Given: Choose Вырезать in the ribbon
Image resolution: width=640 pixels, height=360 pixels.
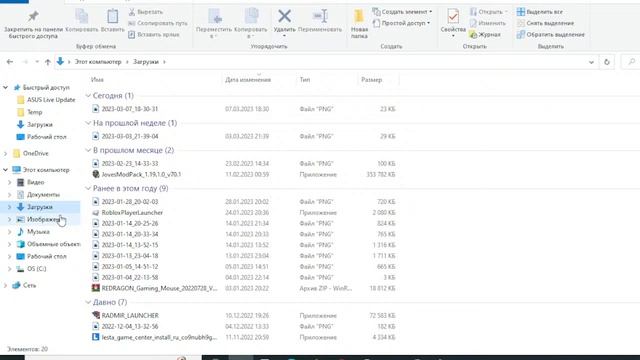Looking at the screenshot, I should pos(146,12).
